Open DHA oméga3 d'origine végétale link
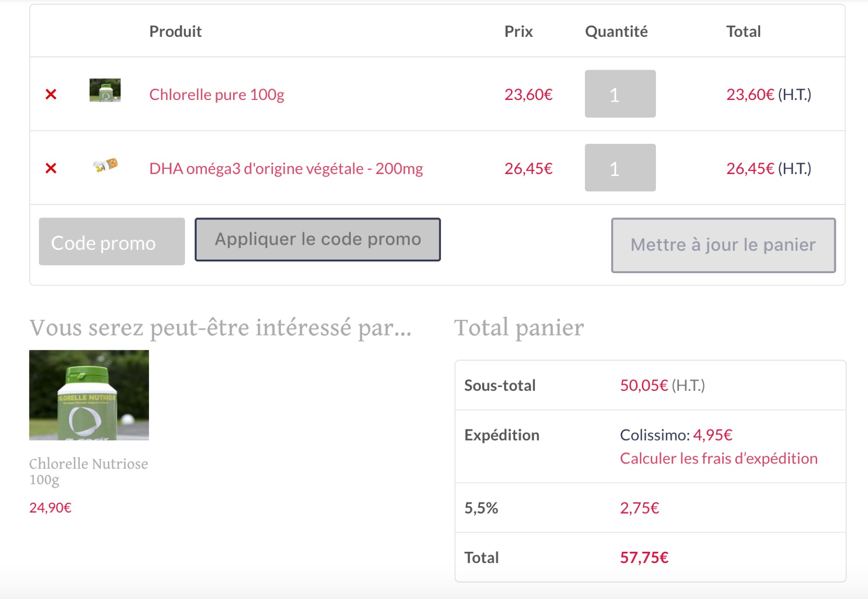868x599 pixels. click(286, 169)
